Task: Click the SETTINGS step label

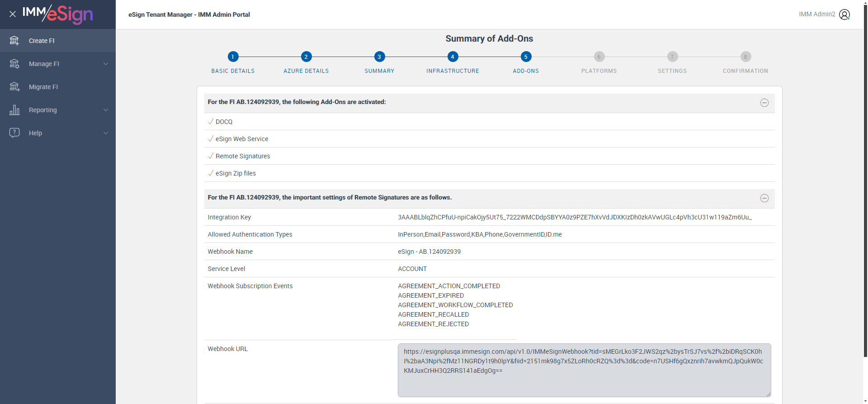Action: pyautogui.click(x=672, y=71)
